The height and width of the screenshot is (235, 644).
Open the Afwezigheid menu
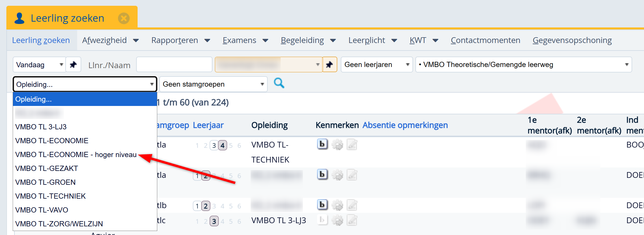pyautogui.click(x=110, y=40)
